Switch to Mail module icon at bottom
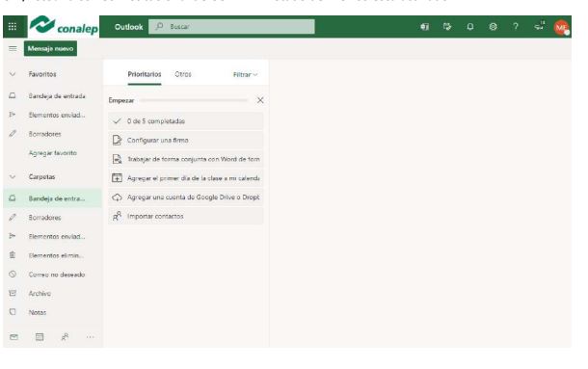The height and width of the screenshot is (369, 588). (13, 337)
